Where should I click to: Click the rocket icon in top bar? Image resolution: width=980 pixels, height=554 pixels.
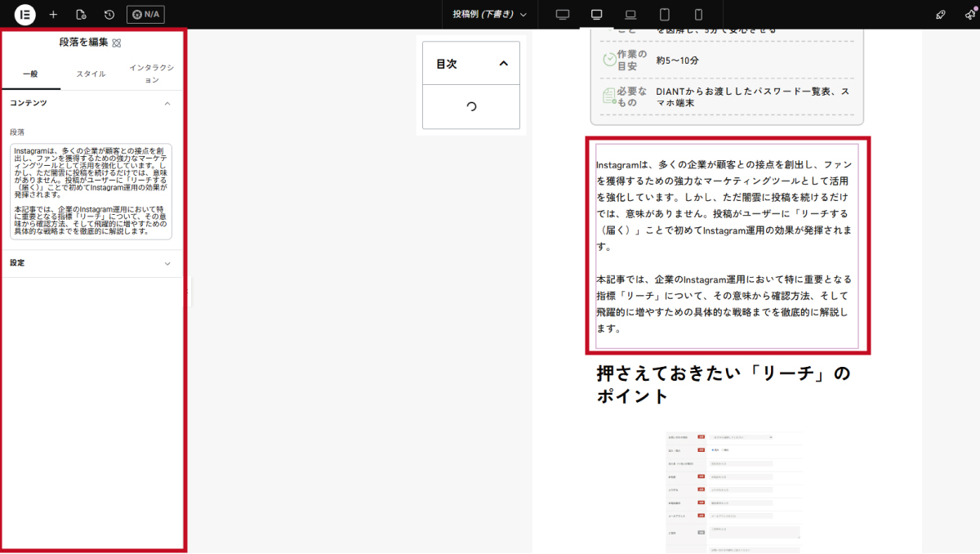click(941, 15)
